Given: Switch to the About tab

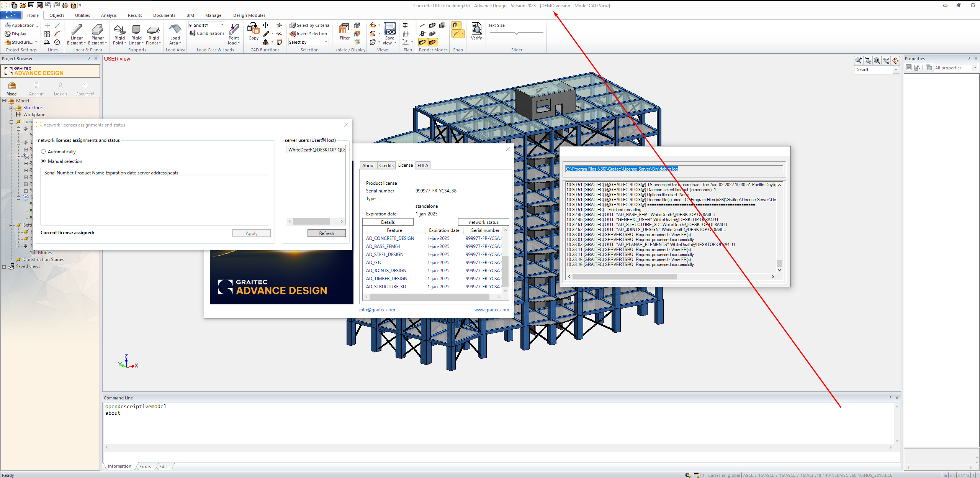Looking at the screenshot, I should (x=368, y=166).
